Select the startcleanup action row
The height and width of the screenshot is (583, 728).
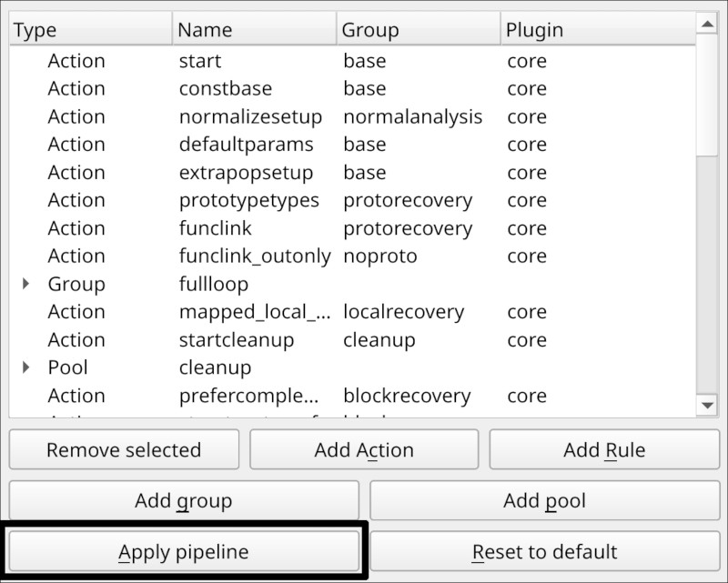tap(352, 340)
